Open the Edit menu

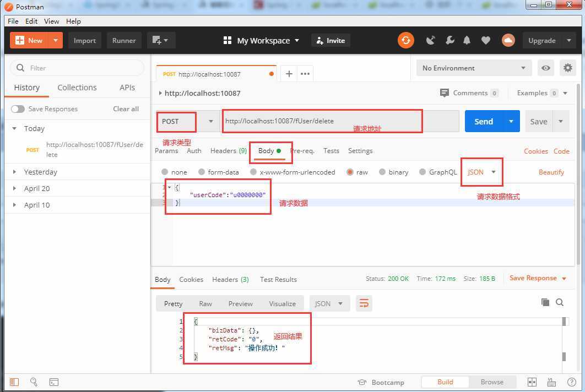click(31, 21)
